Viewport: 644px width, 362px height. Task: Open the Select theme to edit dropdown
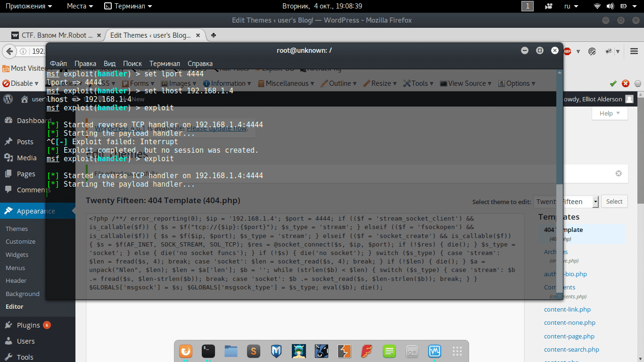point(566,202)
